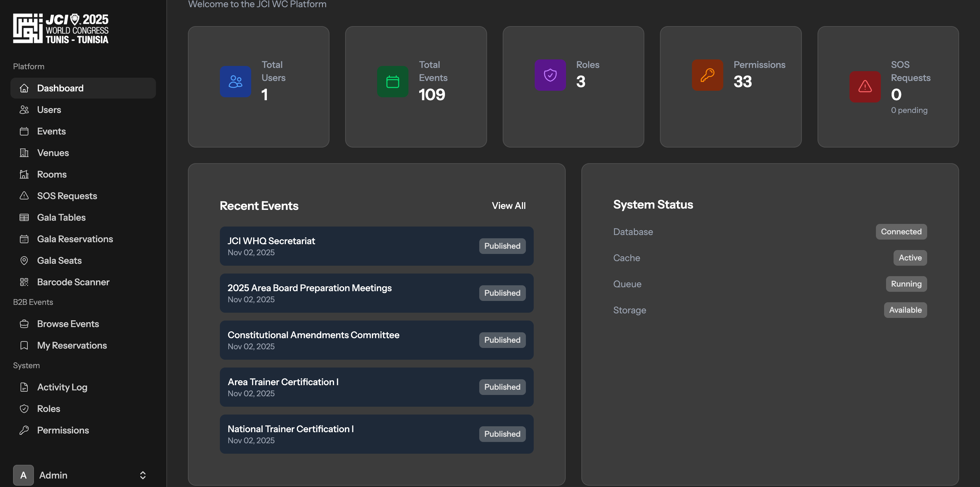The image size is (980, 487).
Task: Click View All recent events link
Action: point(509,206)
